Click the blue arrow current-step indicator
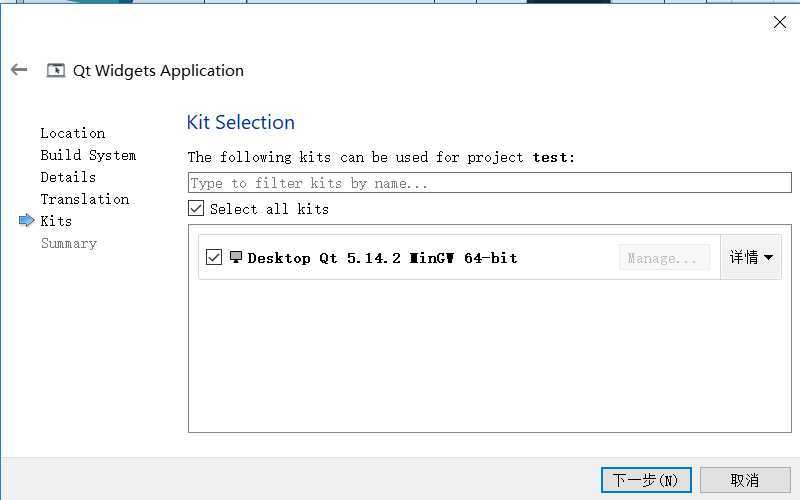Screen dimensions: 800x500 [x=27, y=220]
